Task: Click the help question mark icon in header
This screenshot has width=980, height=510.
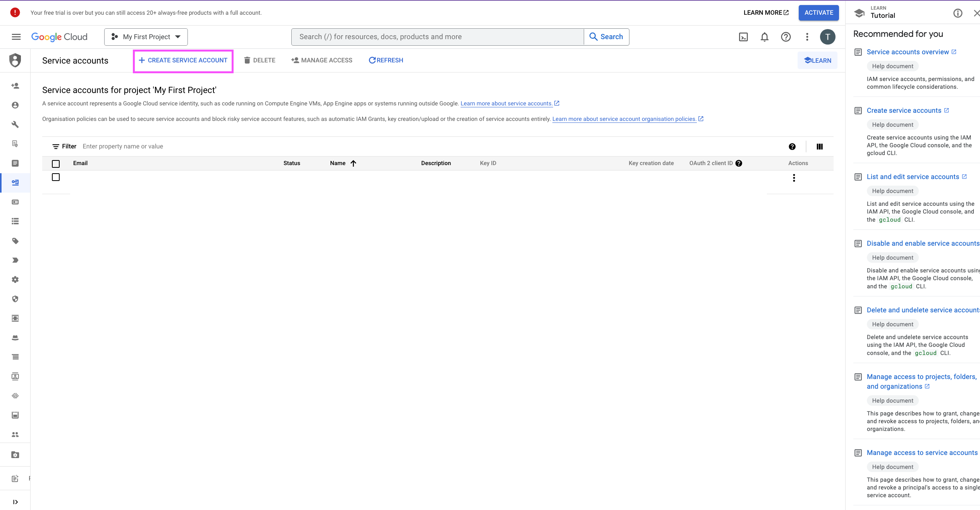Action: coord(786,37)
